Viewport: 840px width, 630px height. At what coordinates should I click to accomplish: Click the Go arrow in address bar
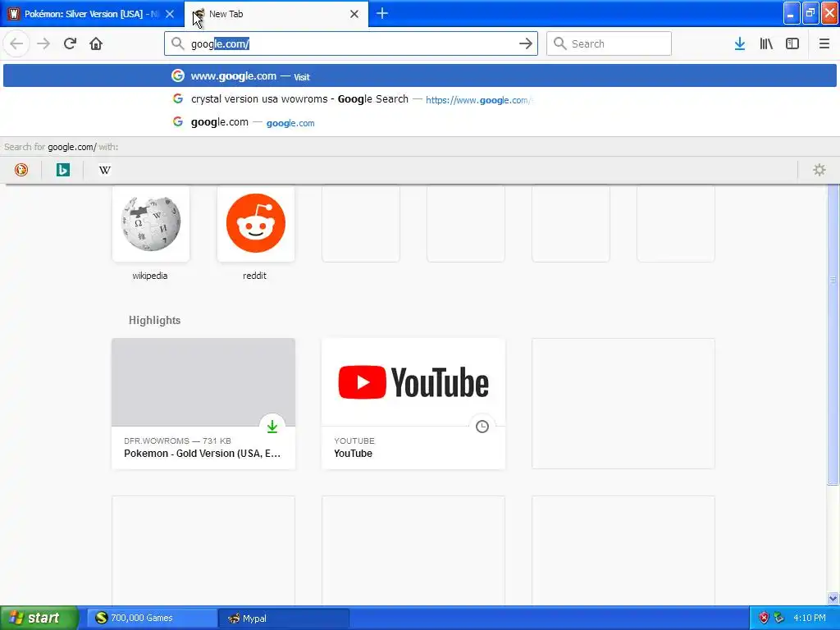(x=526, y=43)
